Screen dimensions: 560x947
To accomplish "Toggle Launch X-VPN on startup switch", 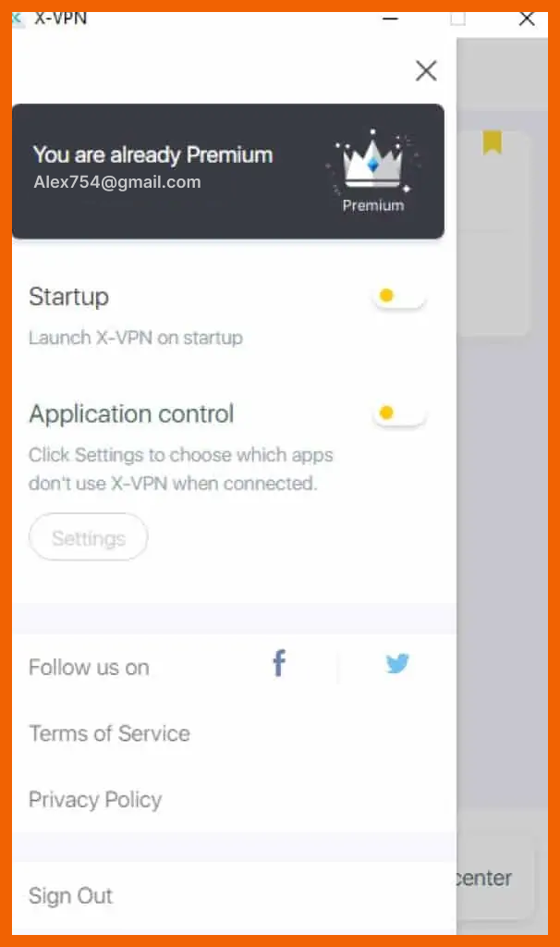I will coord(399,296).
